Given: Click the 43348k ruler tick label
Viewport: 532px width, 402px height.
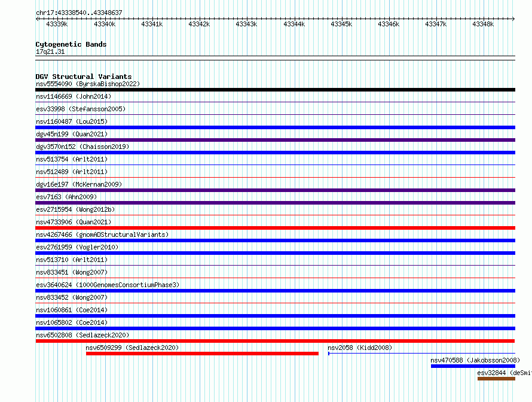Looking at the screenshot, I should tap(483, 24).
